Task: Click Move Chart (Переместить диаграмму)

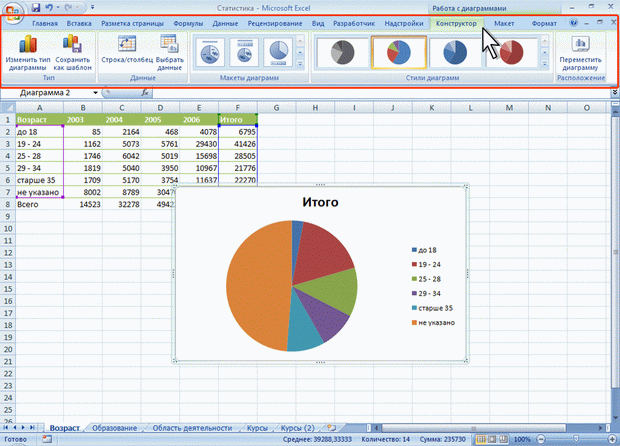Action: tap(580, 53)
